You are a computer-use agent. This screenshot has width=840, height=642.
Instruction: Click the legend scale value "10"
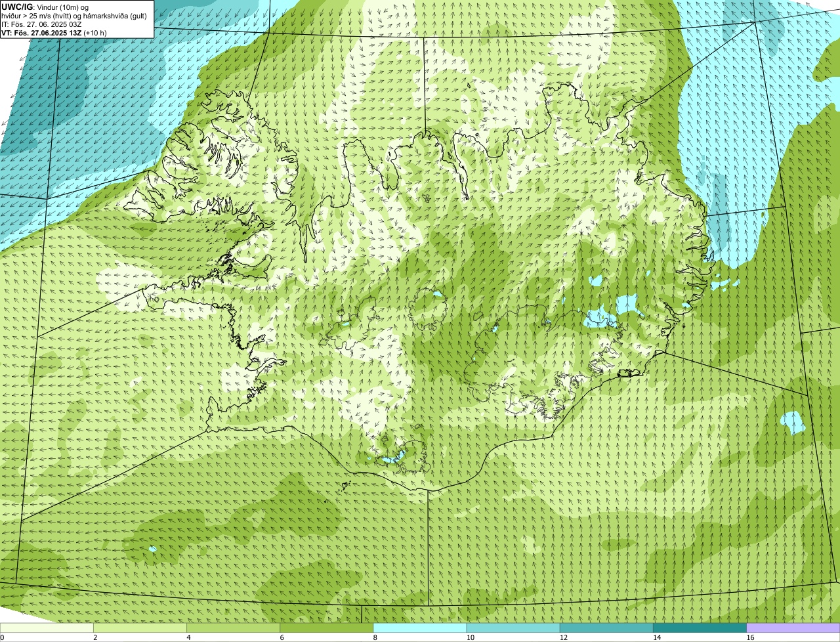pyautogui.click(x=470, y=637)
